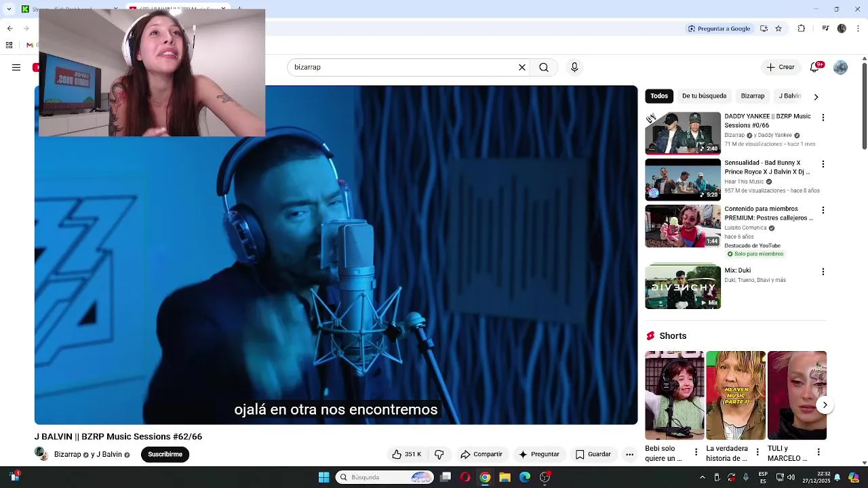Select the Bizarrap filter chip

pyautogui.click(x=753, y=96)
